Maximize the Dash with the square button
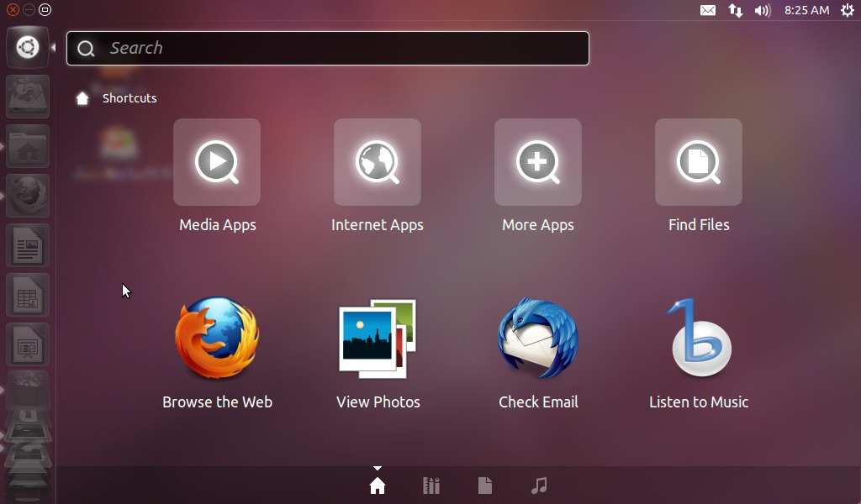The width and height of the screenshot is (861, 504). pos(45,9)
